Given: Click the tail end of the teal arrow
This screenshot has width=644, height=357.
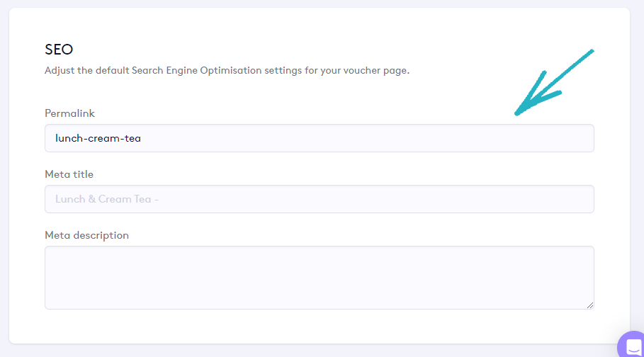Looking at the screenshot, I should (x=590, y=52).
